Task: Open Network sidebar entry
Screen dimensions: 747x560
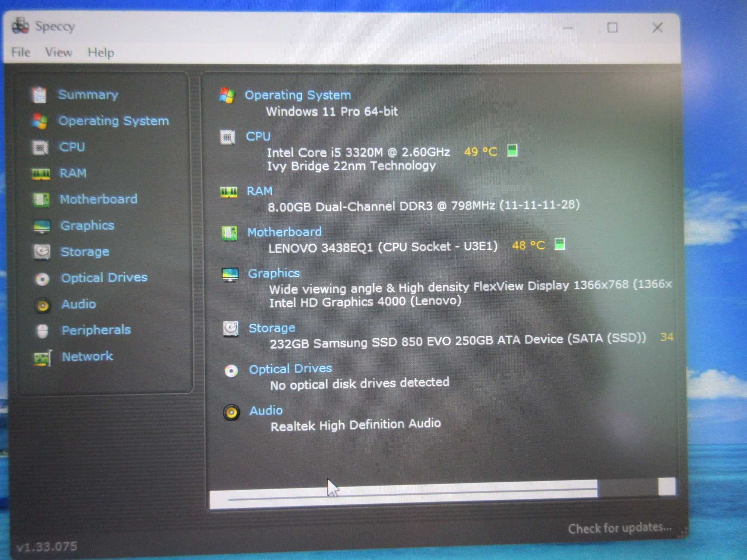Action: pyautogui.click(x=87, y=357)
